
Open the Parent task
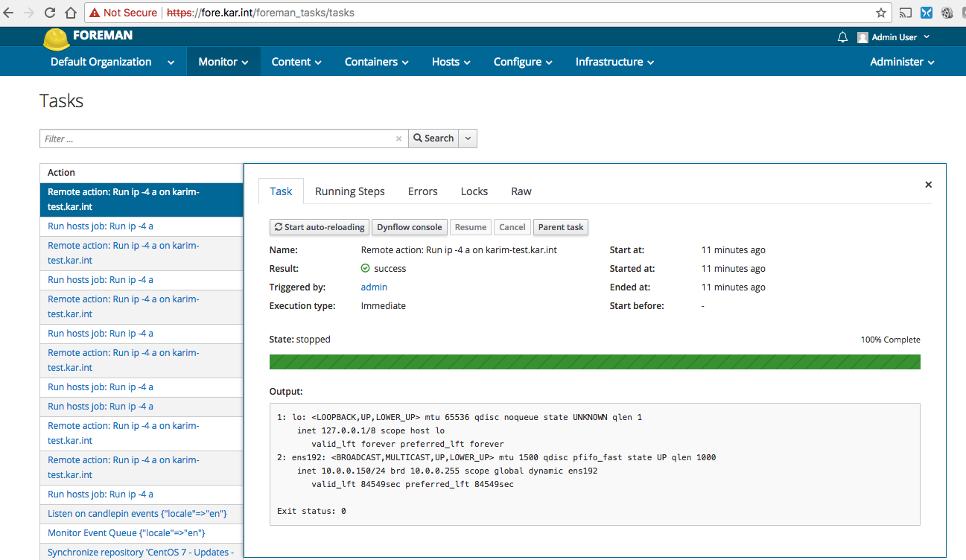click(561, 227)
